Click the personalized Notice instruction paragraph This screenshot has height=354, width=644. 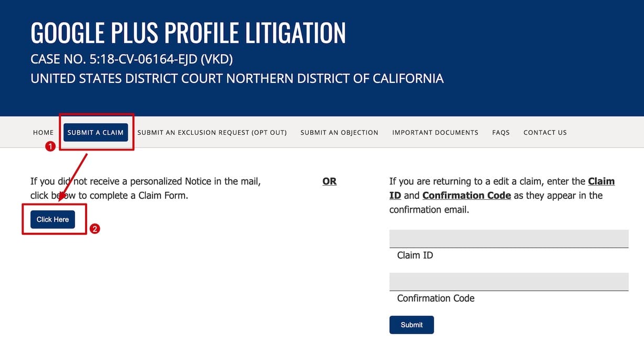pos(145,188)
